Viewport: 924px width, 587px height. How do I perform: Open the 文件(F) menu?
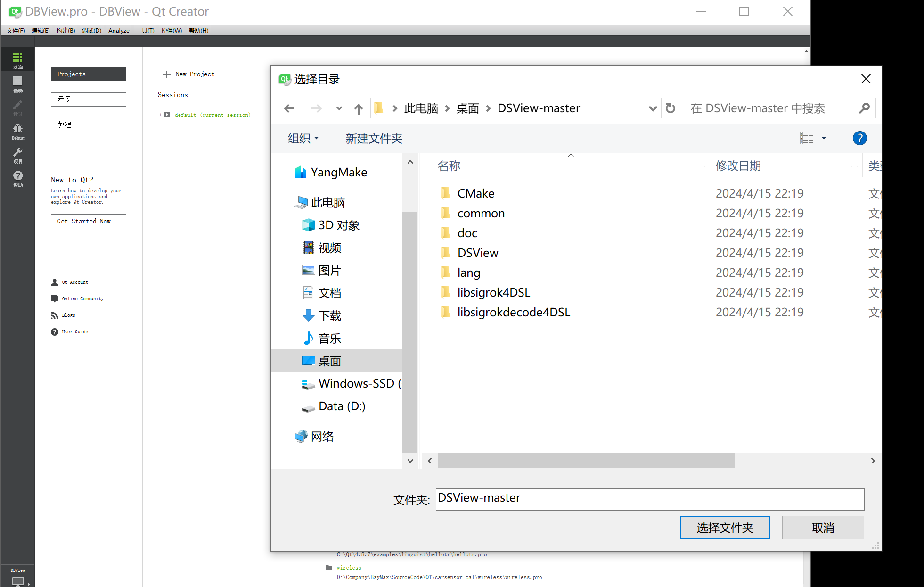pyautogui.click(x=15, y=30)
